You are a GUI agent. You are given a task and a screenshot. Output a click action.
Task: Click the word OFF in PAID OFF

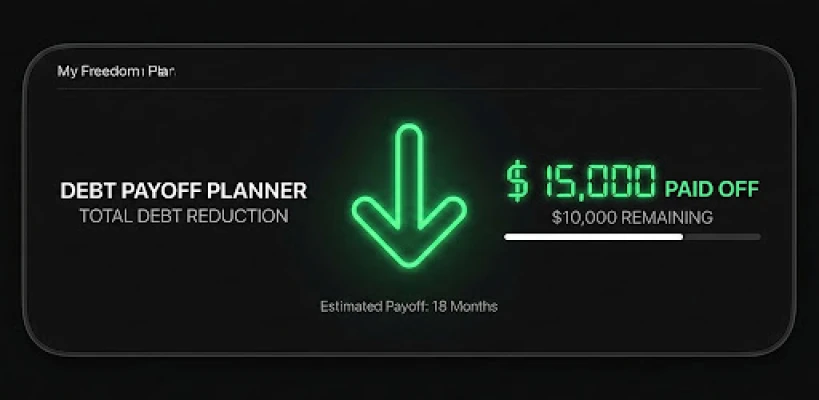click(x=738, y=188)
